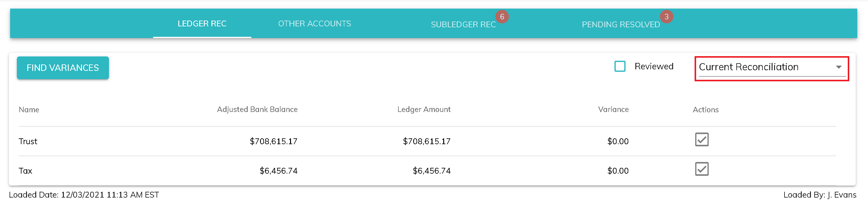Image resolution: width=868 pixels, height=208 pixels.
Task: Click the Trust row action checkmark icon
Action: [x=702, y=139]
